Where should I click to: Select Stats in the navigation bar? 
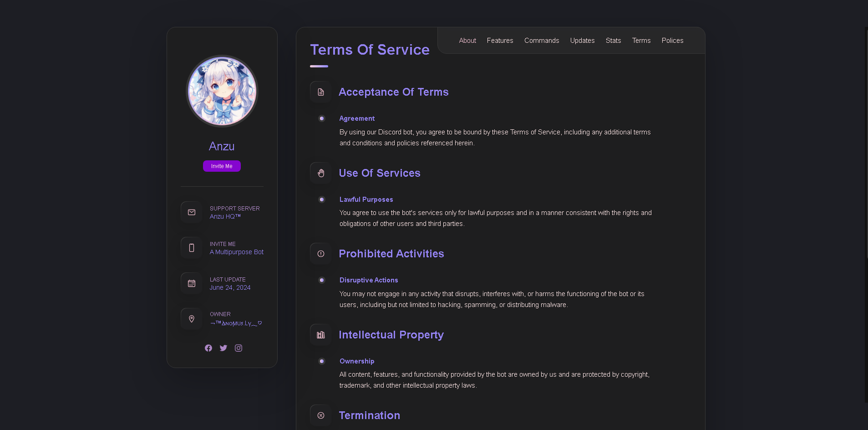click(613, 40)
